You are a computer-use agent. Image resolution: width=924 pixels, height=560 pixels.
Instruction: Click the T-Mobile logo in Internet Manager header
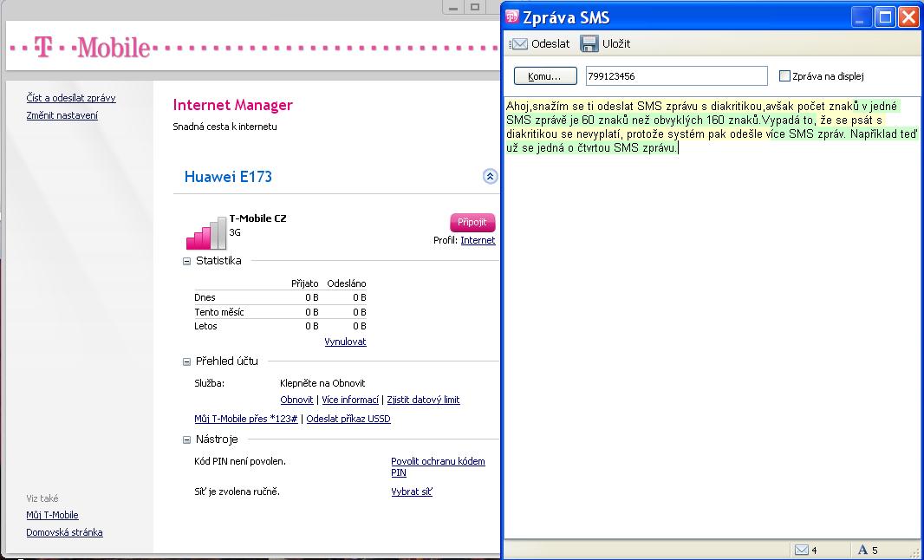(93, 47)
